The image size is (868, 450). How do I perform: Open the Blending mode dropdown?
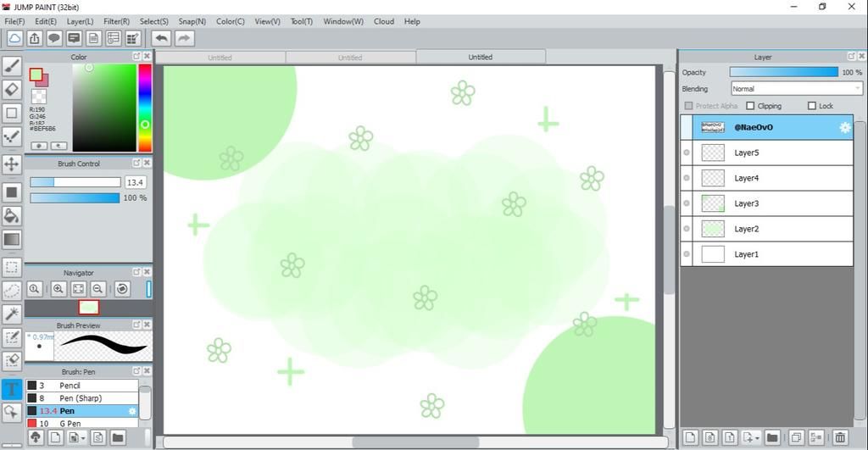tap(797, 89)
